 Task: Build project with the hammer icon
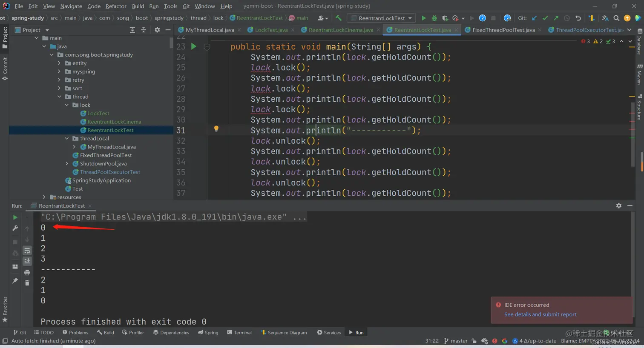tap(339, 18)
